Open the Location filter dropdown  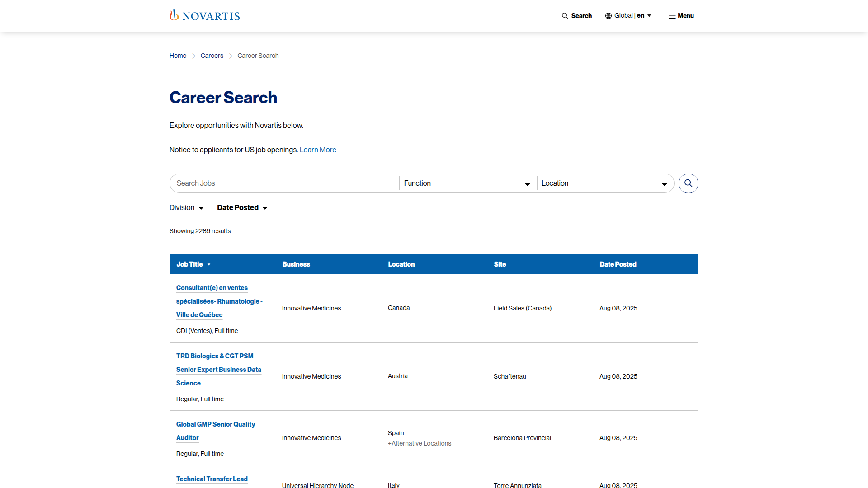tap(604, 183)
